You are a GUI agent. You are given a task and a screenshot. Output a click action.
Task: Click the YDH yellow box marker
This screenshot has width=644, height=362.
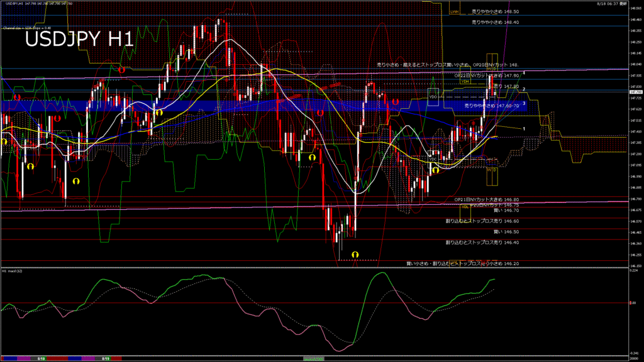pyautogui.click(x=465, y=81)
